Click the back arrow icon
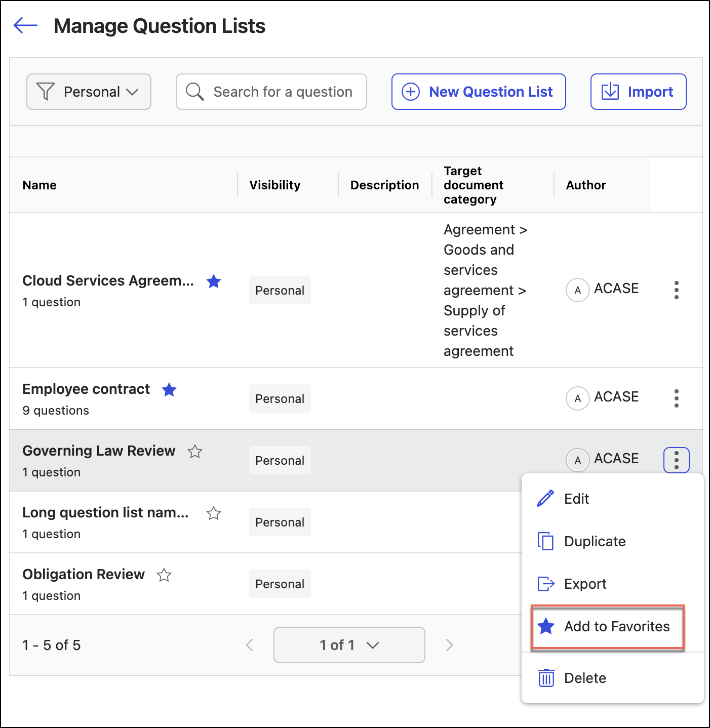Image resolution: width=710 pixels, height=728 pixels. tap(25, 25)
